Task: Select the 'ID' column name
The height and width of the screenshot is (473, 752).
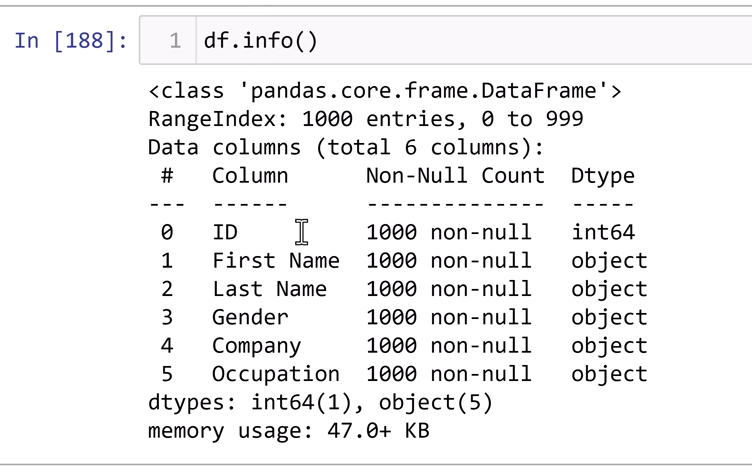Action: [x=225, y=233]
